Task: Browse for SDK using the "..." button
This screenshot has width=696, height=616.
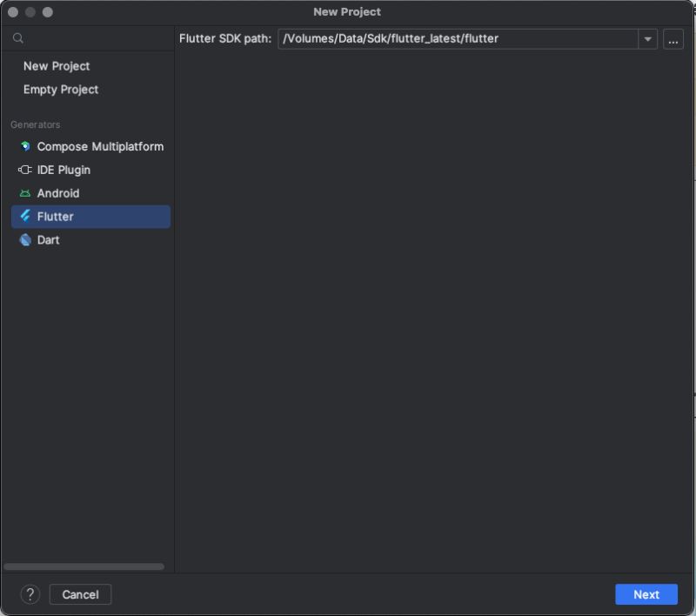Action: coord(673,38)
